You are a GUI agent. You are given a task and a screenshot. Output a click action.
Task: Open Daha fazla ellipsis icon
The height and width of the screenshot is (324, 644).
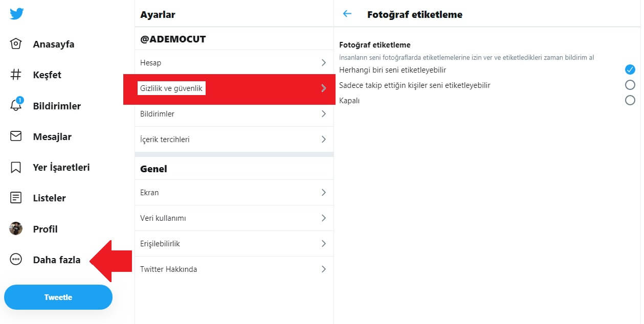point(16,260)
